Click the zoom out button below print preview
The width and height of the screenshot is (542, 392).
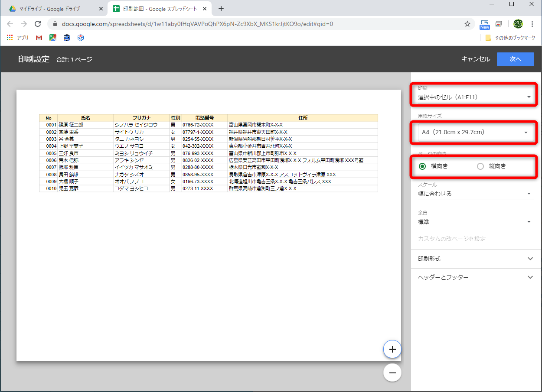tap(392, 373)
